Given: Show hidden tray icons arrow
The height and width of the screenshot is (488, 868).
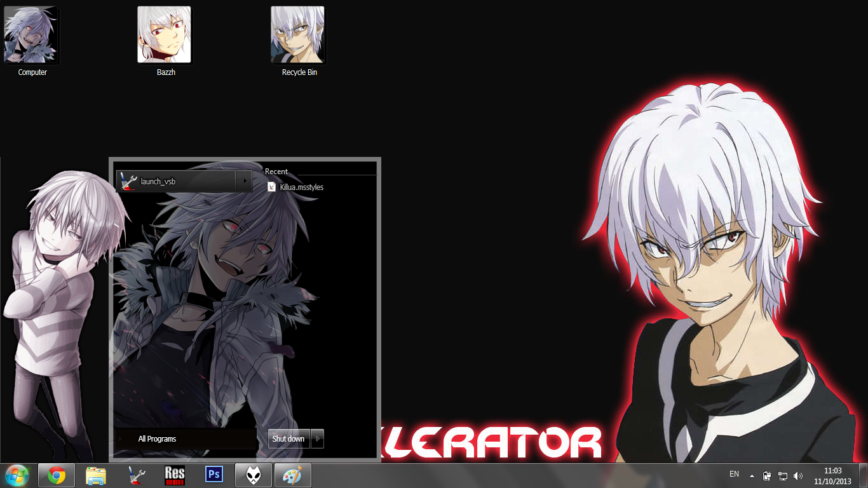Looking at the screenshot, I should [752, 475].
